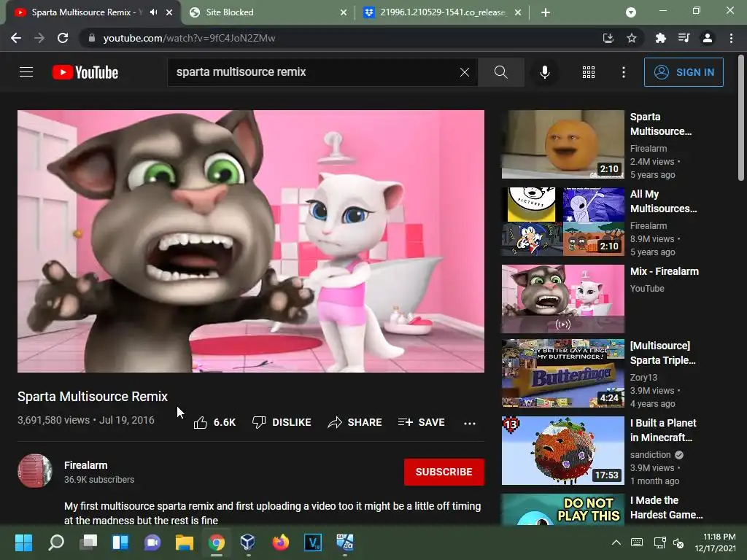Viewport: 747px width, 560px height.
Task: Install app icon in the address bar
Action: 608,38
